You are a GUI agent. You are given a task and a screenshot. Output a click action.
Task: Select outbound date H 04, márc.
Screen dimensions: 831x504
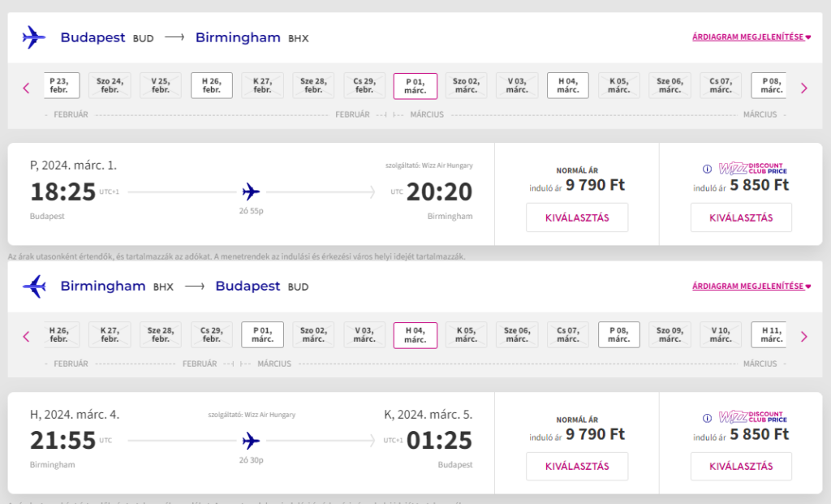pos(567,85)
